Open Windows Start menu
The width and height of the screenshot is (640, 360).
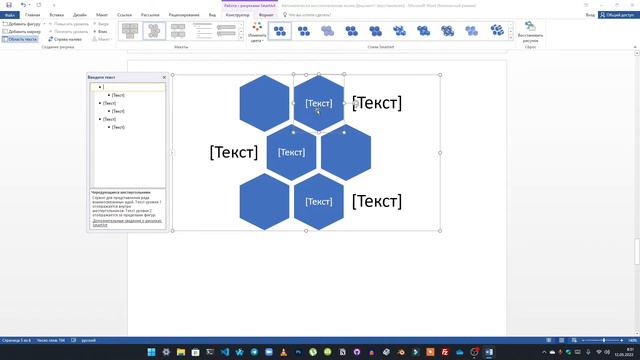coord(151,352)
